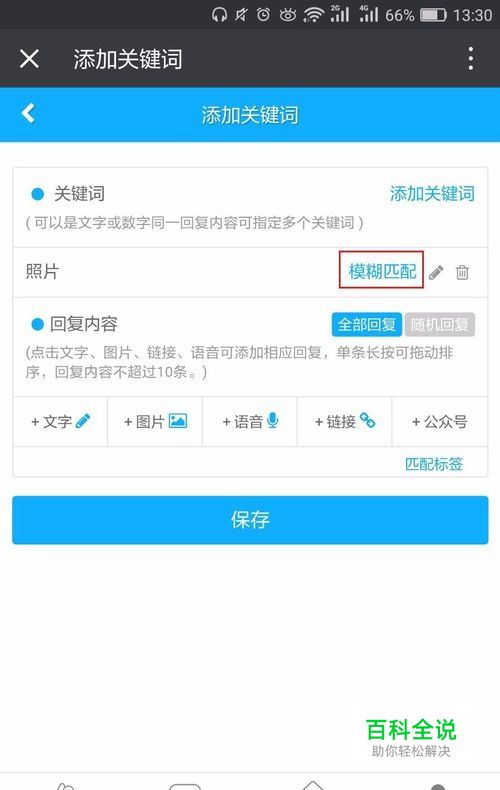Save the keyword with 保存 button
The image size is (500, 790).
point(250,520)
